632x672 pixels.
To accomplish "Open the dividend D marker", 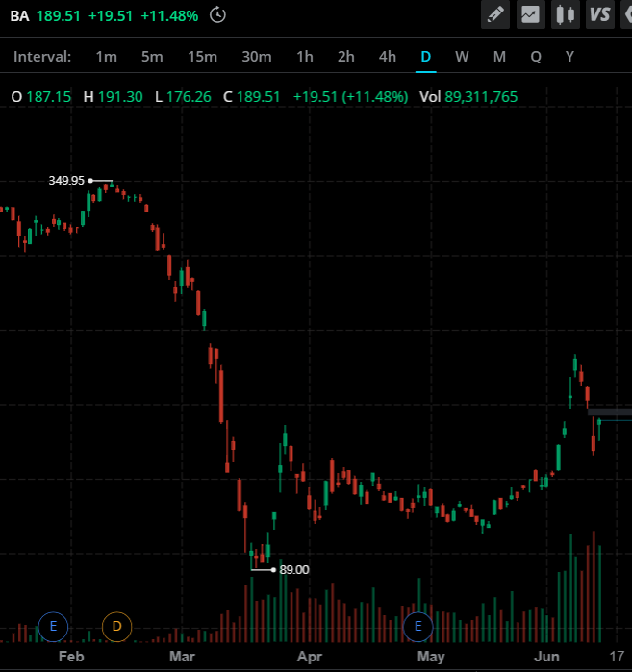I will point(116,627).
